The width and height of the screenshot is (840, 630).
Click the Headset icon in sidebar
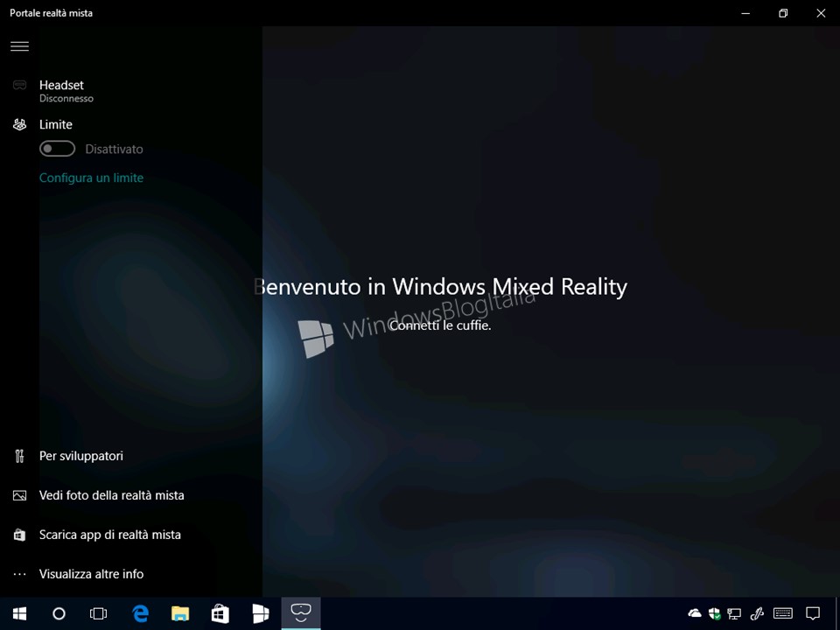pos(20,85)
